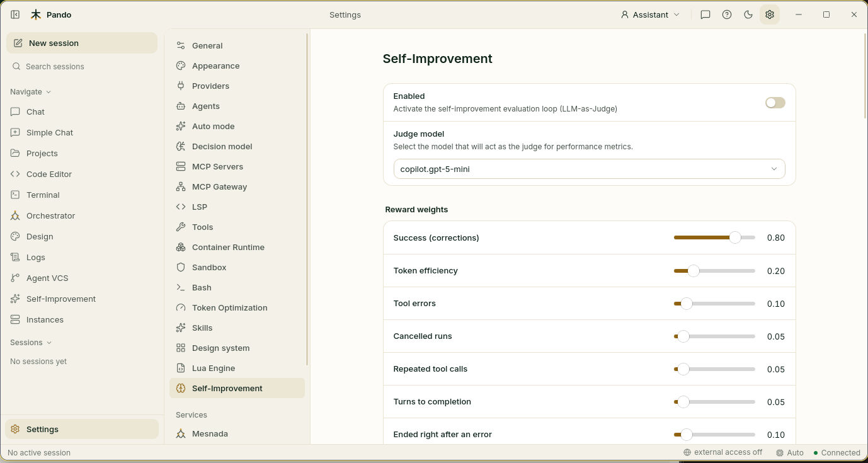Open Projects in the navigation sidebar
The height and width of the screenshot is (463, 868).
(82, 153)
